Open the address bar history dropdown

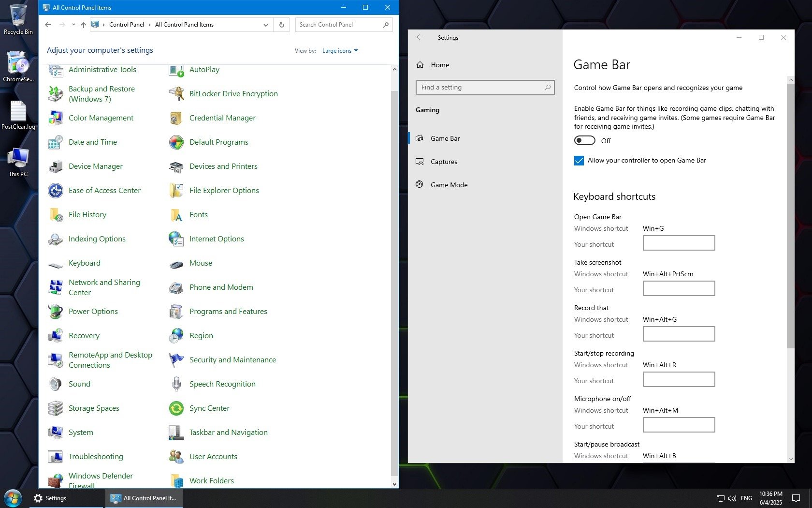click(x=265, y=25)
